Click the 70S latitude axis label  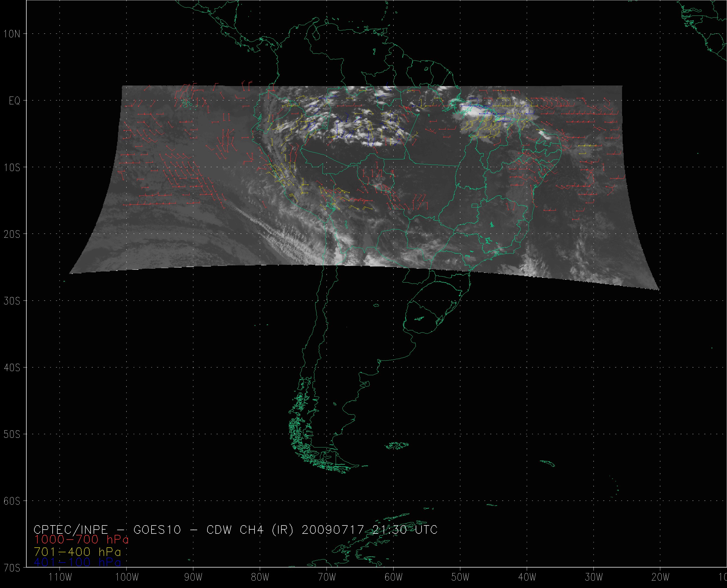[x=12, y=568]
